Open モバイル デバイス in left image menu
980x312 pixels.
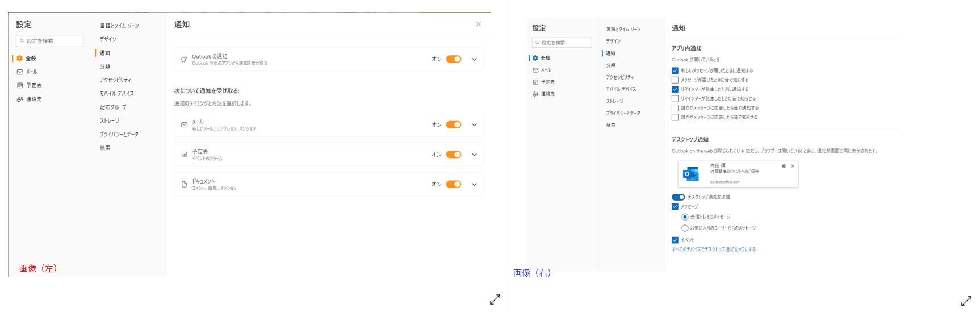tap(117, 94)
